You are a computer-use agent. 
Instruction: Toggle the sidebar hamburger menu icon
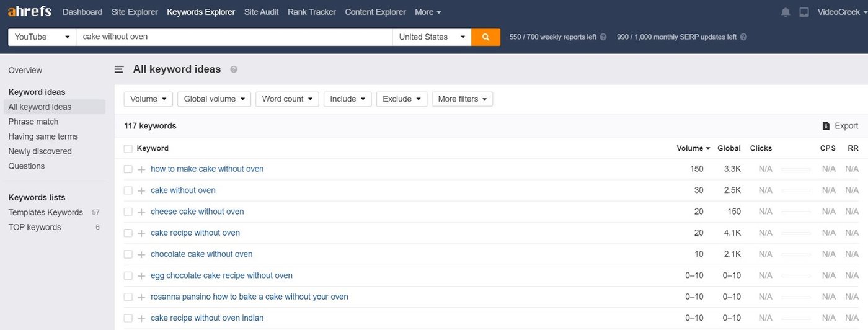[x=119, y=69]
